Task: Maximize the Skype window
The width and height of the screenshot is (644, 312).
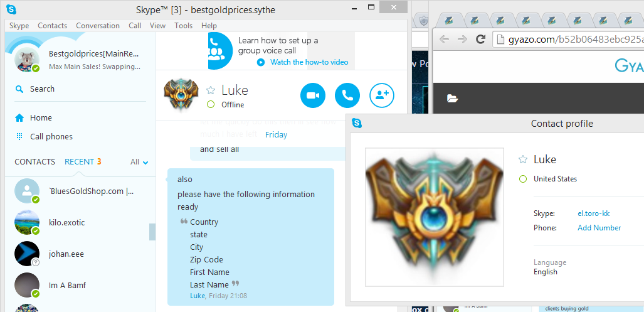Action: click(x=371, y=8)
